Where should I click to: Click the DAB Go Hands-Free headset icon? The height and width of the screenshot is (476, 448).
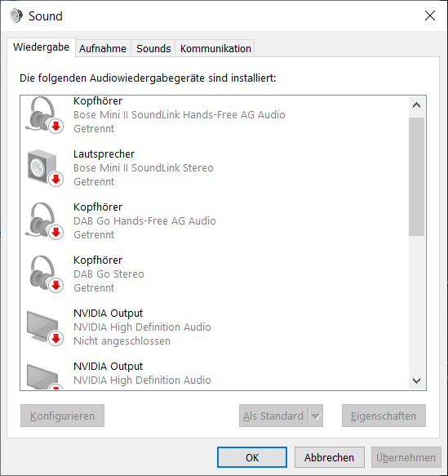(x=44, y=221)
